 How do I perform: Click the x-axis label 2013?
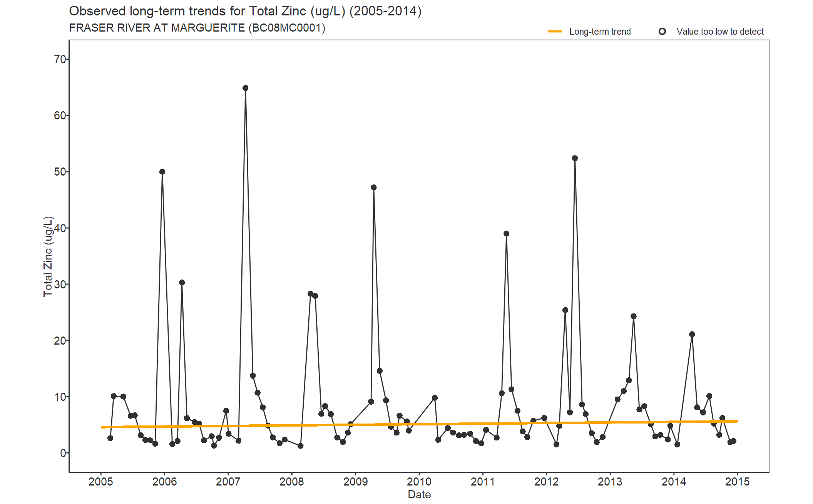(x=610, y=482)
